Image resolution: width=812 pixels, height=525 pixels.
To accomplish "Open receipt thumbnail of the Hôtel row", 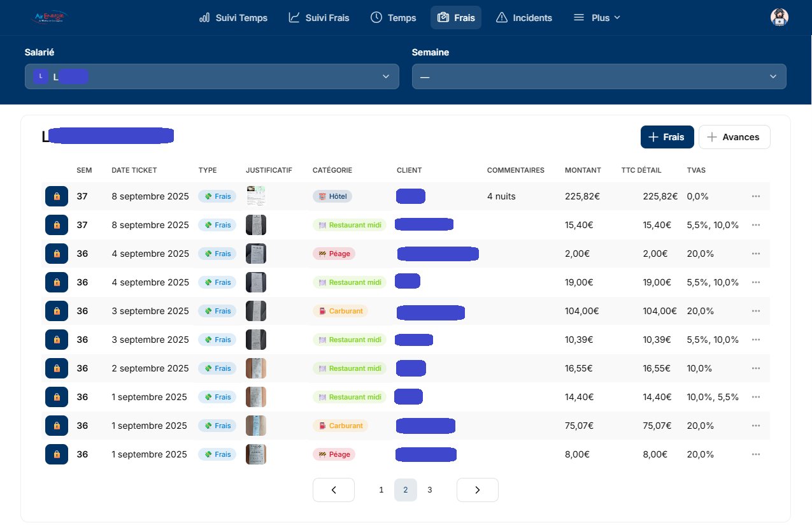I will (x=256, y=196).
